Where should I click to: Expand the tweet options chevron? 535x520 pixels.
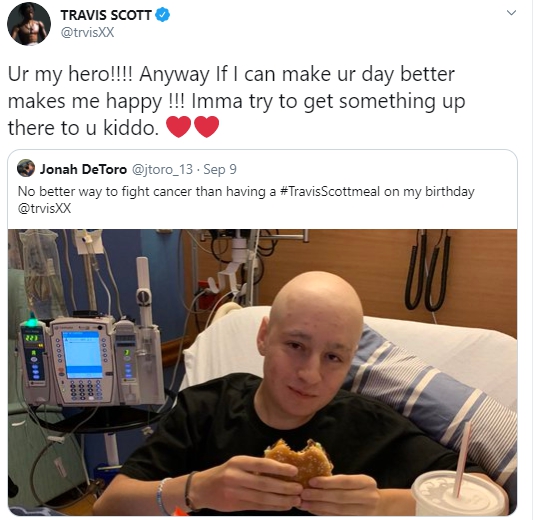coord(511,13)
